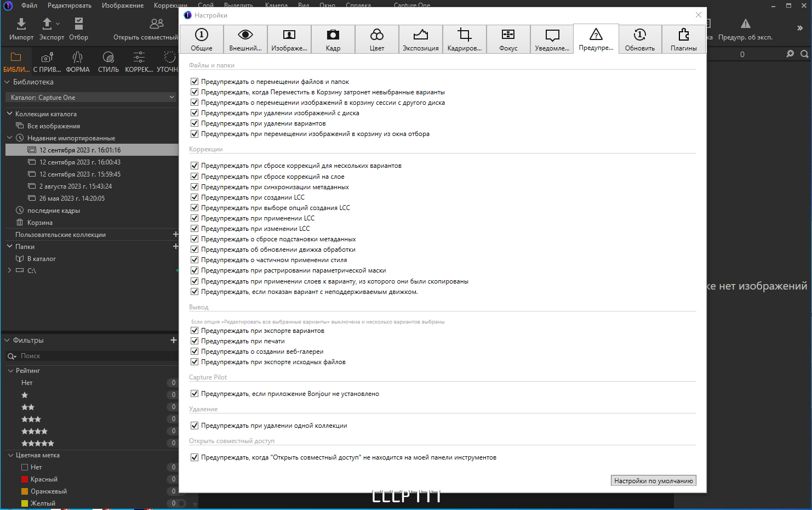Uncheck warning about moving files and folders
The image size is (812, 510).
[x=195, y=81]
